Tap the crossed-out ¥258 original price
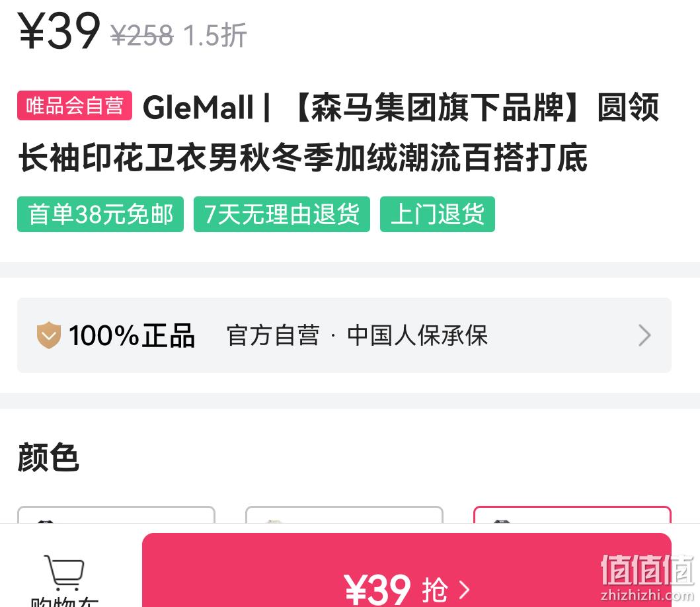Screen dimensions: 700x607 [142, 35]
